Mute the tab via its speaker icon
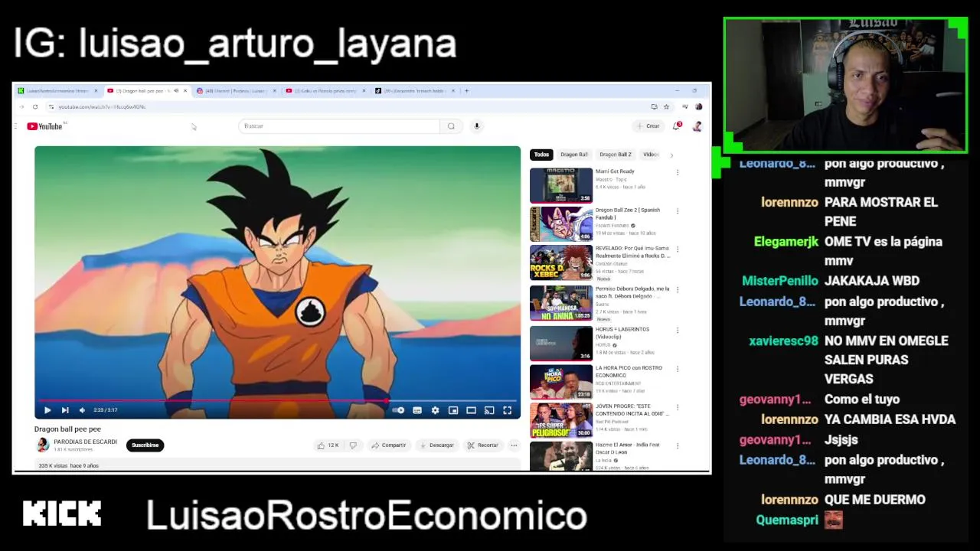Screen dimensions: 980x551 point(176,91)
